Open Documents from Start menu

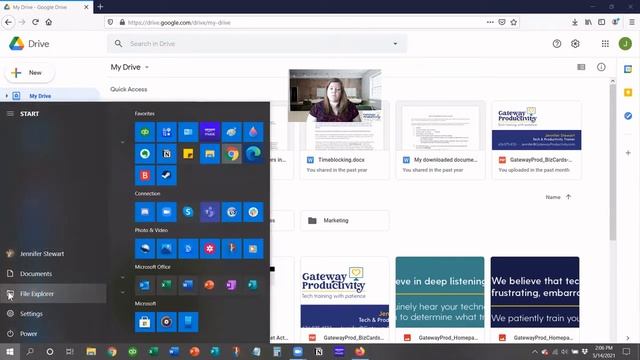[53, 273]
